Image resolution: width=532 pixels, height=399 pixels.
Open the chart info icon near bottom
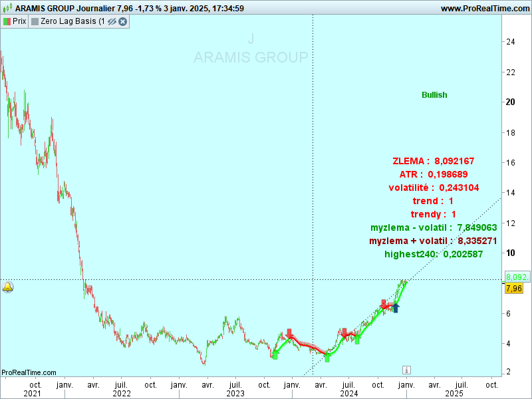406,370
